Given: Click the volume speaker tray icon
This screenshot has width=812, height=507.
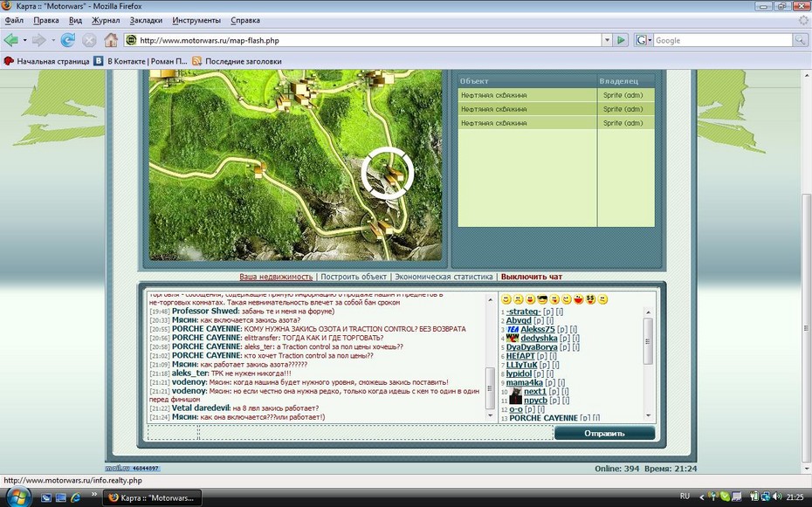Looking at the screenshot, I should point(776,497).
